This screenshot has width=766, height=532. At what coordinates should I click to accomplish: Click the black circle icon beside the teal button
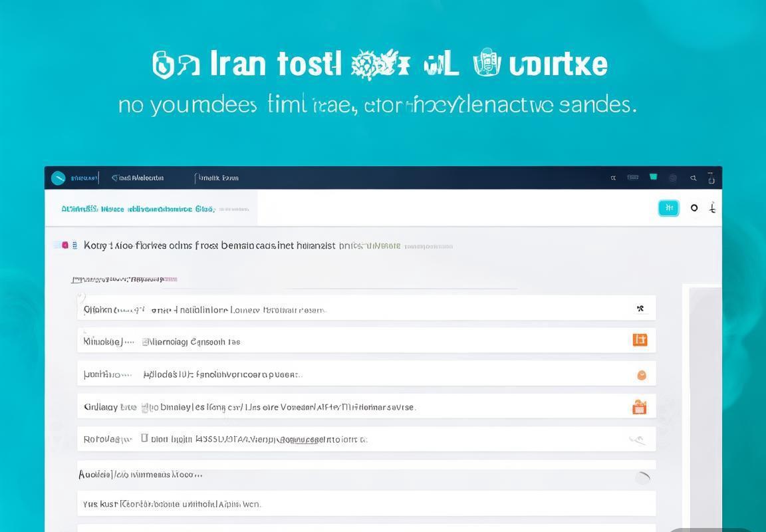click(694, 208)
